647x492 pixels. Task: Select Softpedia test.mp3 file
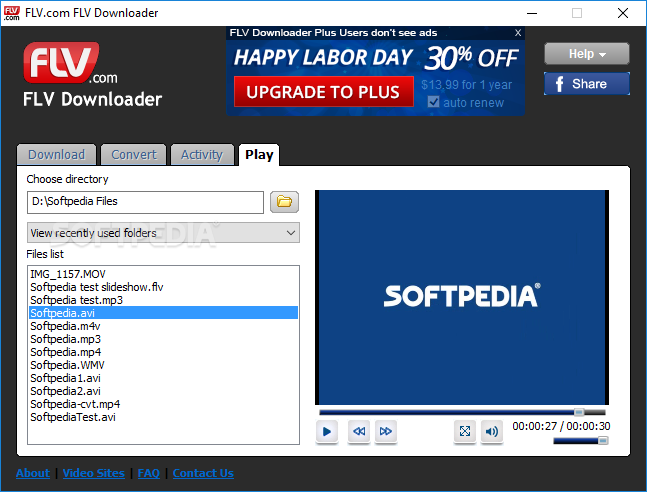point(163,300)
